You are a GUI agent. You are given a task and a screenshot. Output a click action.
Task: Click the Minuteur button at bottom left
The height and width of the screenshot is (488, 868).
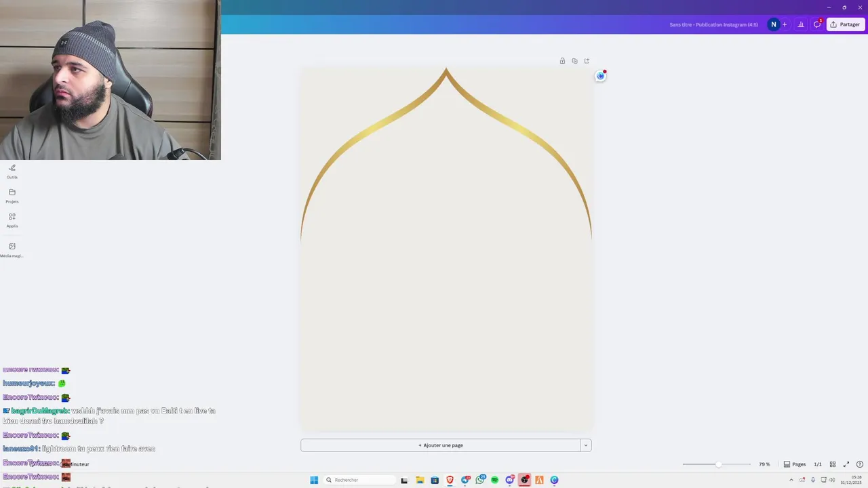[75, 464]
